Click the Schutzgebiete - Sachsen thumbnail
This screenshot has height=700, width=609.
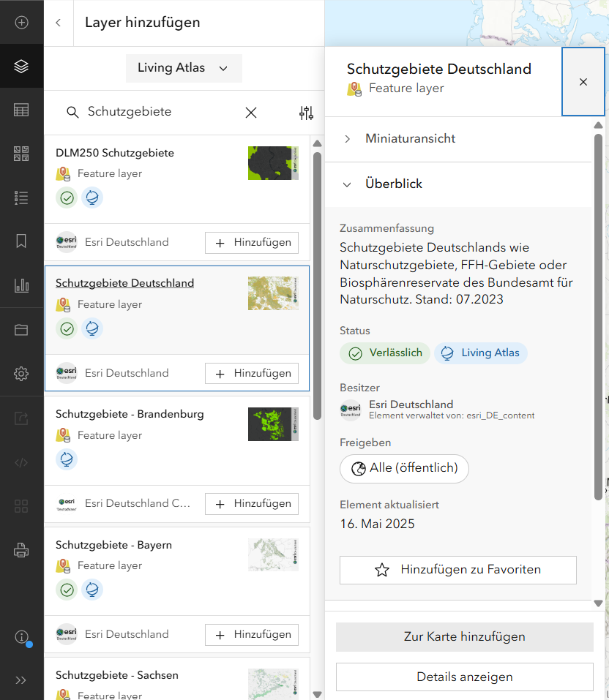coord(274,684)
